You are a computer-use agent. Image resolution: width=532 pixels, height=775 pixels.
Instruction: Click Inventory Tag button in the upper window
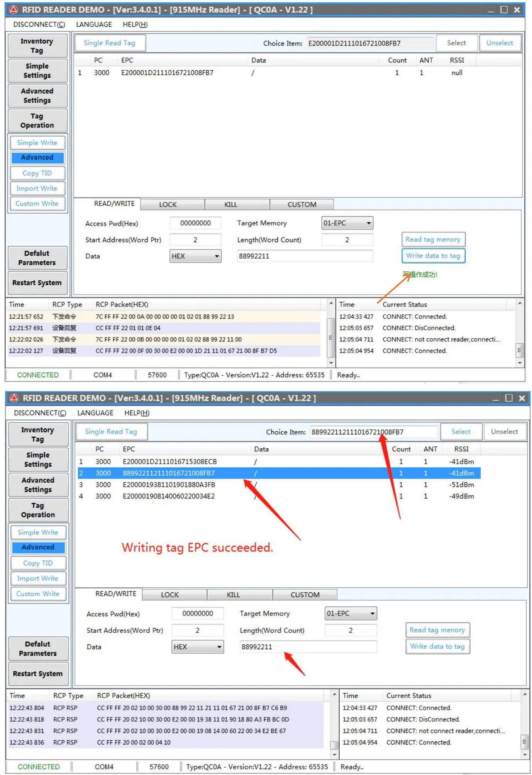[37, 46]
